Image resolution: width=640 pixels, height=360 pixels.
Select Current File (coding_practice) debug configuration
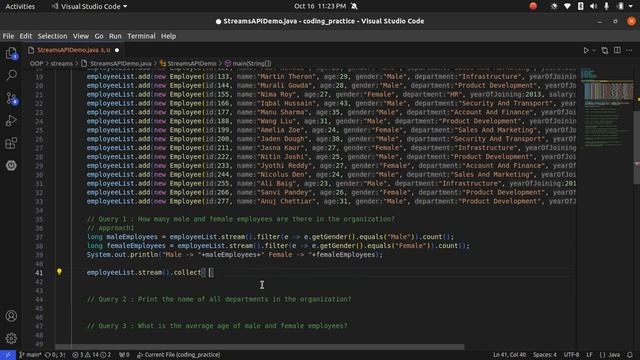pos(178,355)
